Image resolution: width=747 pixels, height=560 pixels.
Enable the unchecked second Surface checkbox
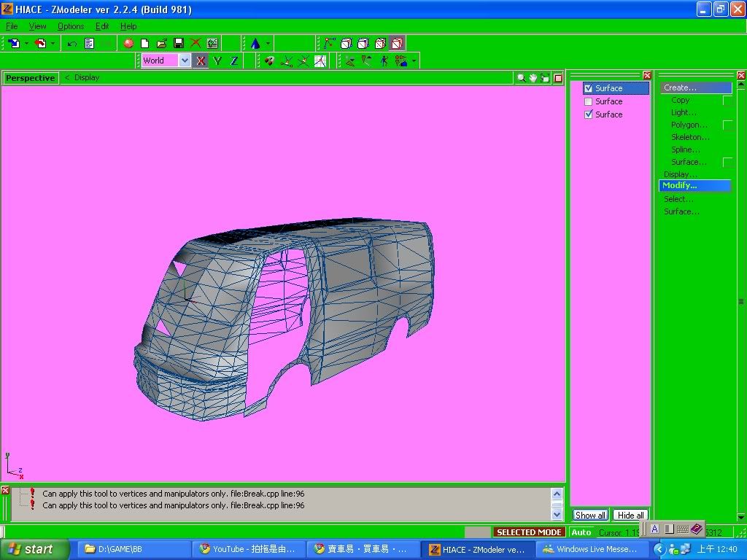click(589, 102)
